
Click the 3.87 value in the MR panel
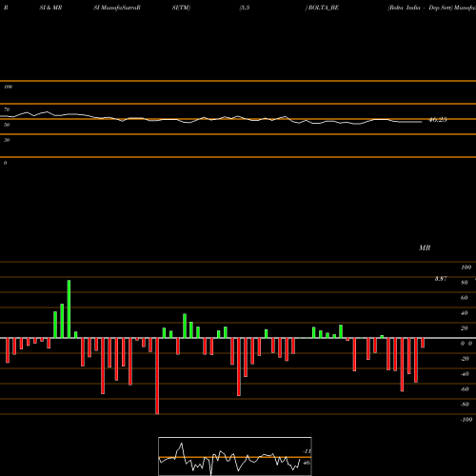[441, 279]
